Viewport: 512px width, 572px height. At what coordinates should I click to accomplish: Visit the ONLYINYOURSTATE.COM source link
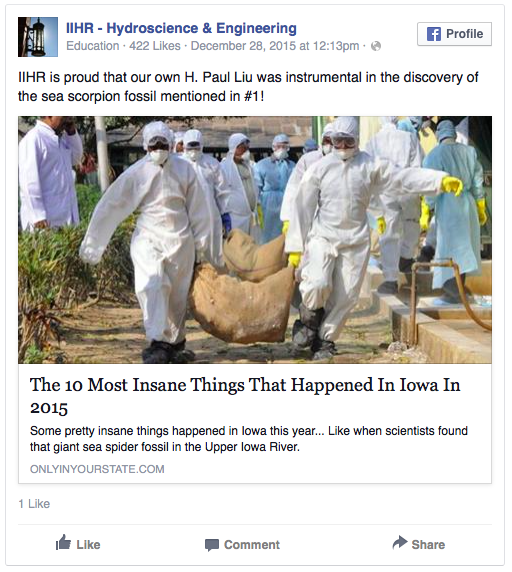97,469
